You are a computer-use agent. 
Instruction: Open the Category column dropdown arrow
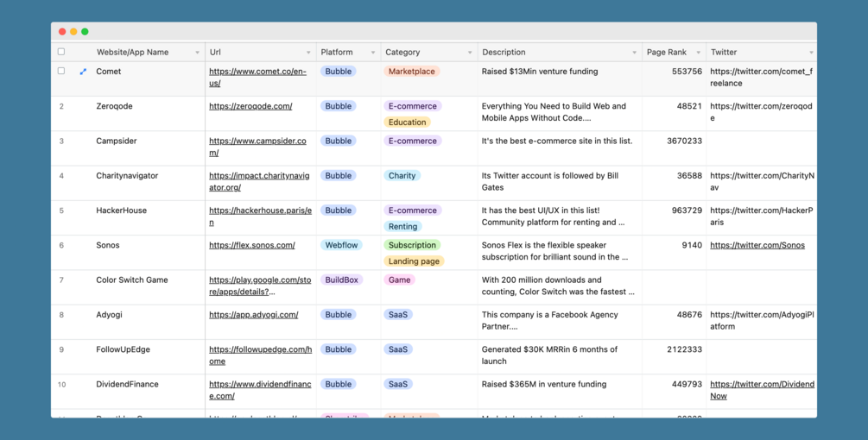coord(470,53)
